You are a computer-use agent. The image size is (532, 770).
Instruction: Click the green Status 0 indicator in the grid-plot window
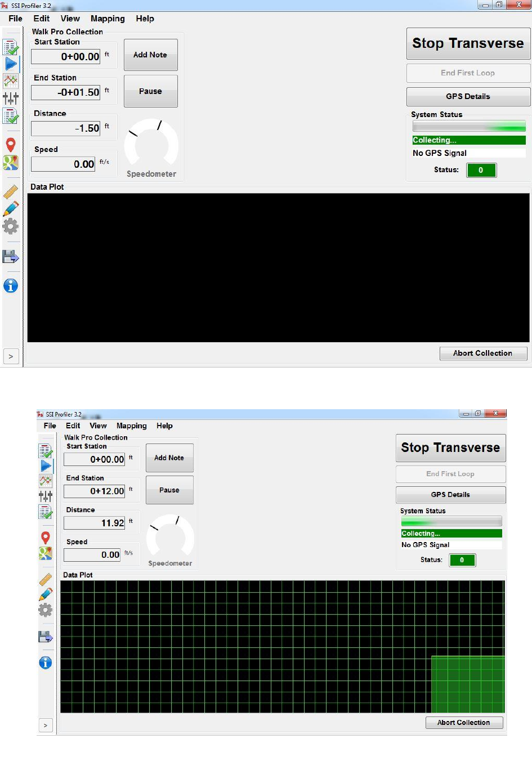[462, 560]
